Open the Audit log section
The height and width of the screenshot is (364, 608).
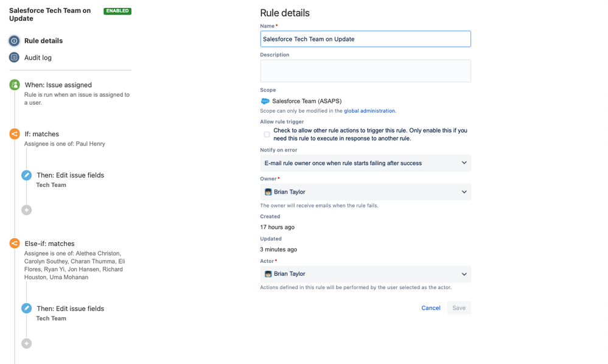coord(38,58)
